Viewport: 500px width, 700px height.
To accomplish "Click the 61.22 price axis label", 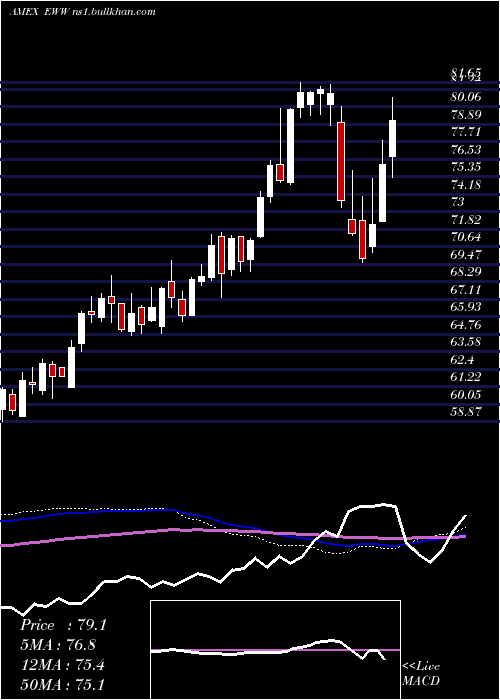I will coord(466,377).
